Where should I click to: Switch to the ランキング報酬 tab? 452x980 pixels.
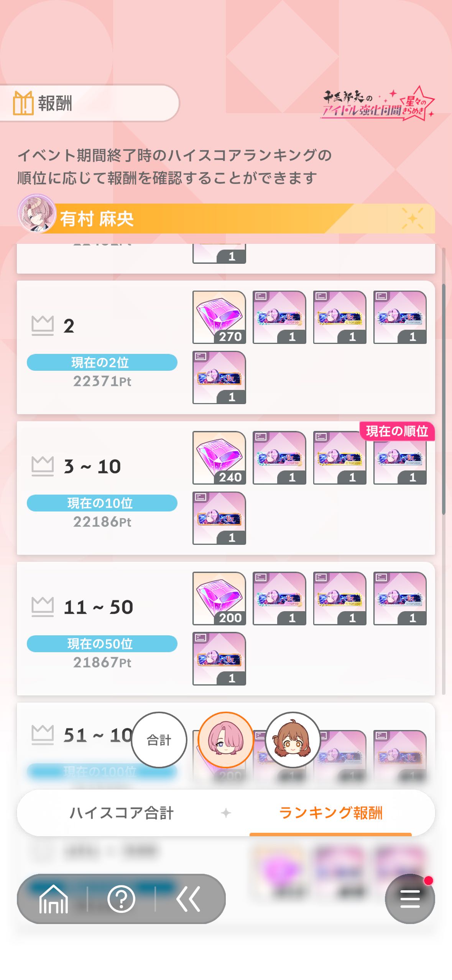pyautogui.click(x=330, y=813)
